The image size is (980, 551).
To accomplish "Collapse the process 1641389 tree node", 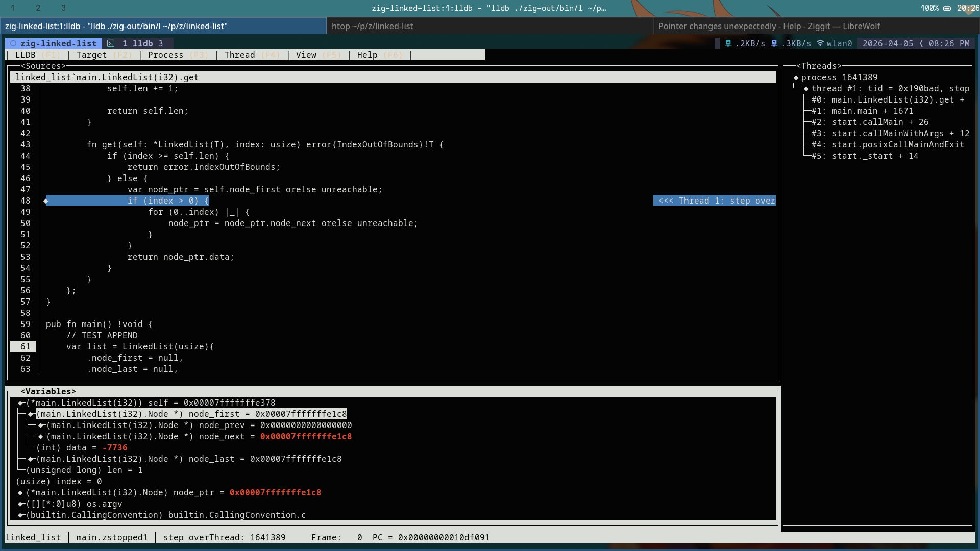I will coord(796,78).
